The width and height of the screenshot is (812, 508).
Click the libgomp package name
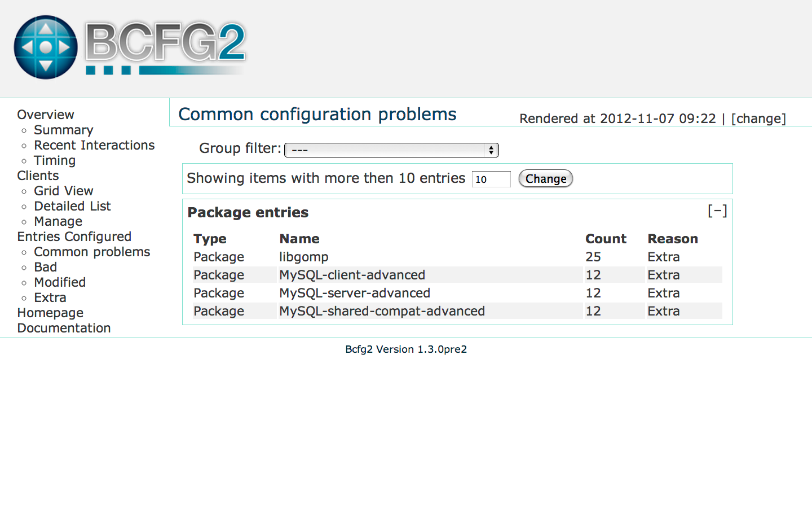pos(304,257)
